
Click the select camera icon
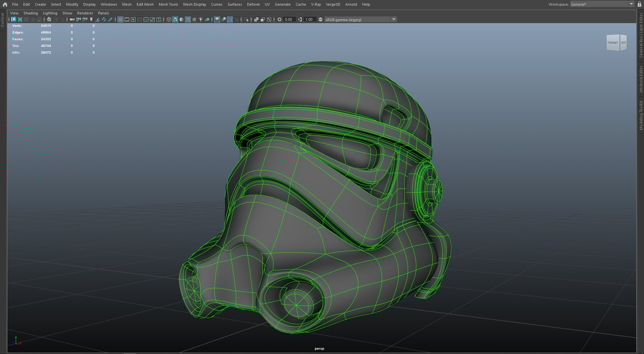(72, 20)
